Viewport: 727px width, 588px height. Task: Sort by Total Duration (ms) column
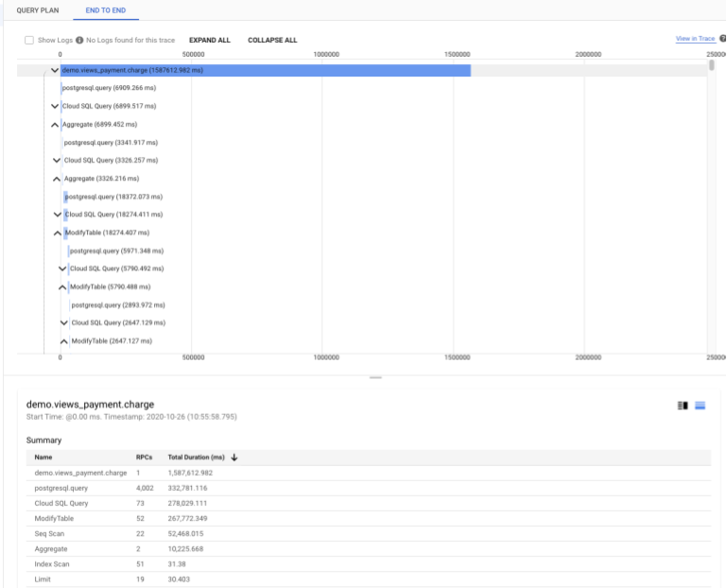coord(196,458)
